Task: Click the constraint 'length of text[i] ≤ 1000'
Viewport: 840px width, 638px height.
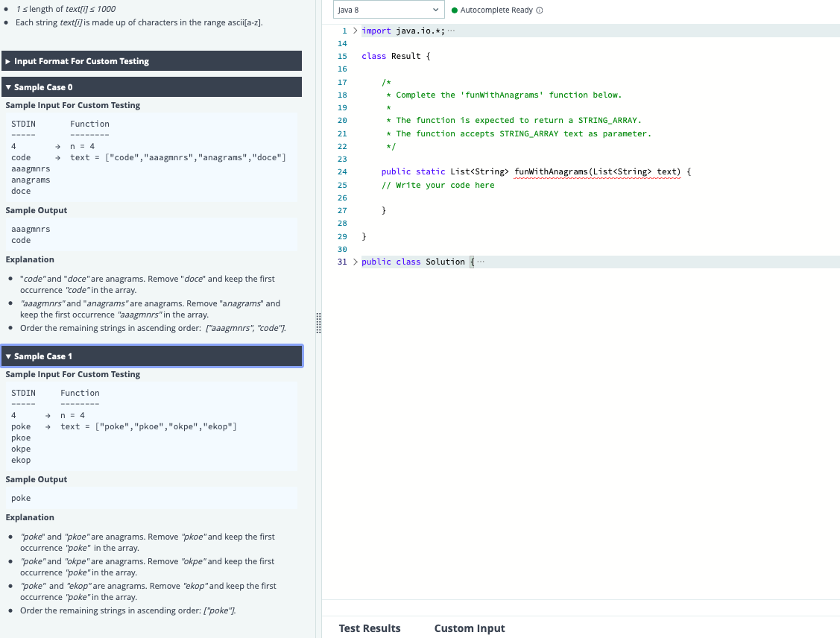Action: pos(66,9)
